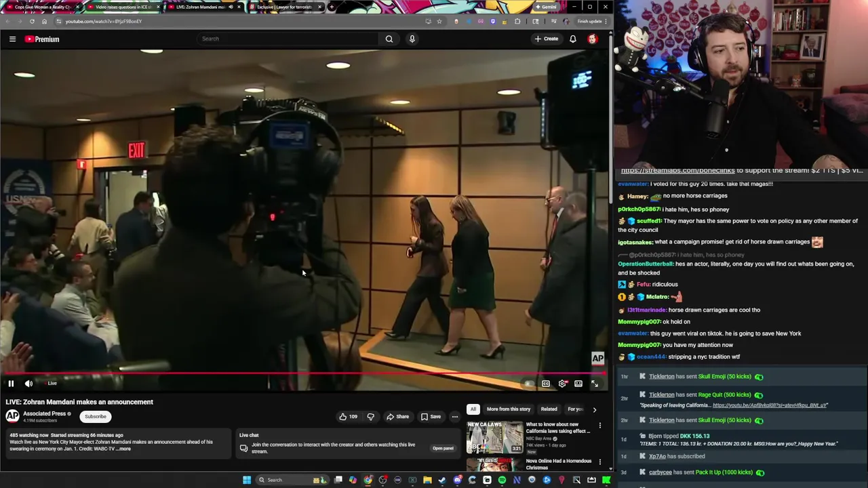
Task: Open the apfbvkql08 link in Rage Quit message
Action: coord(770,405)
